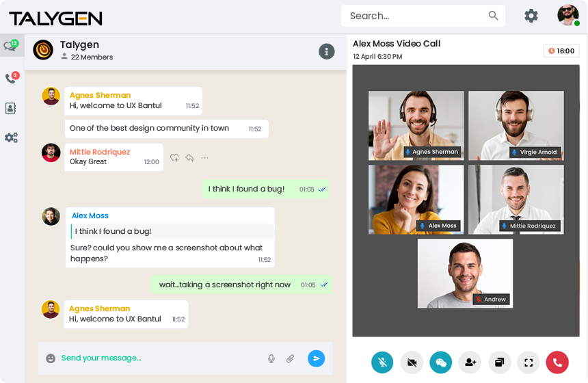Viewport: 588px width, 383px height.
Task: Click Virgie Arnold's microphone indicator
Action: click(x=514, y=153)
